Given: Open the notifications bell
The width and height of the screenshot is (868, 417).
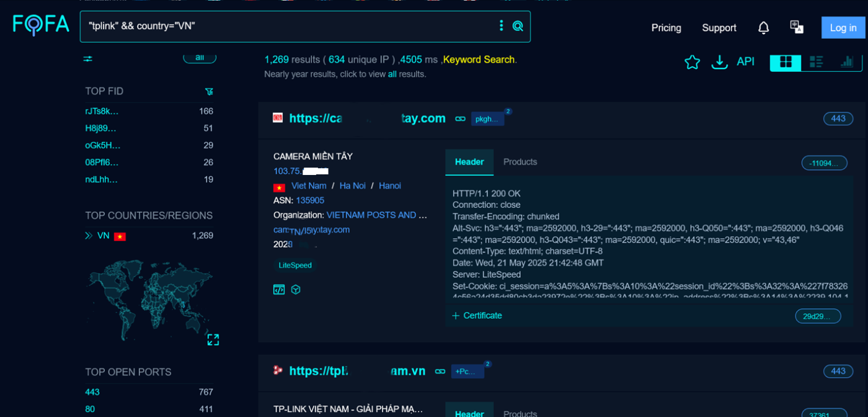Looking at the screenshot, I should click(764, 28).
